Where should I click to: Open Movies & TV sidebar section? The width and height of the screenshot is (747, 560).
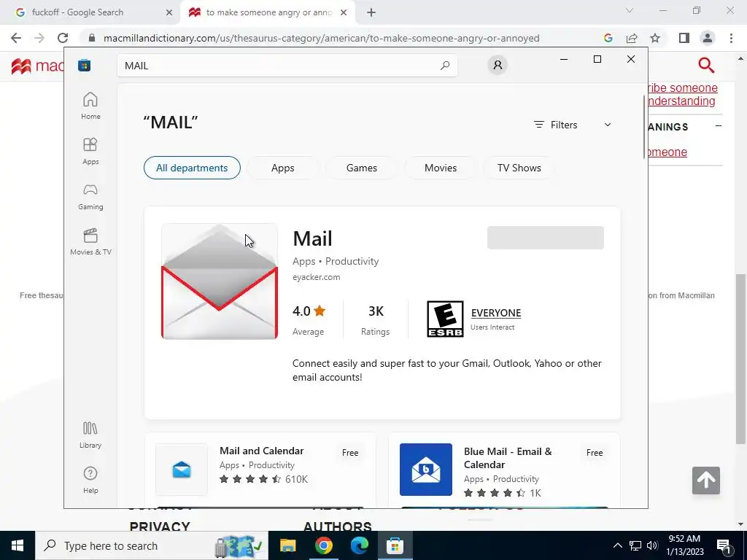tap(90, 242)
